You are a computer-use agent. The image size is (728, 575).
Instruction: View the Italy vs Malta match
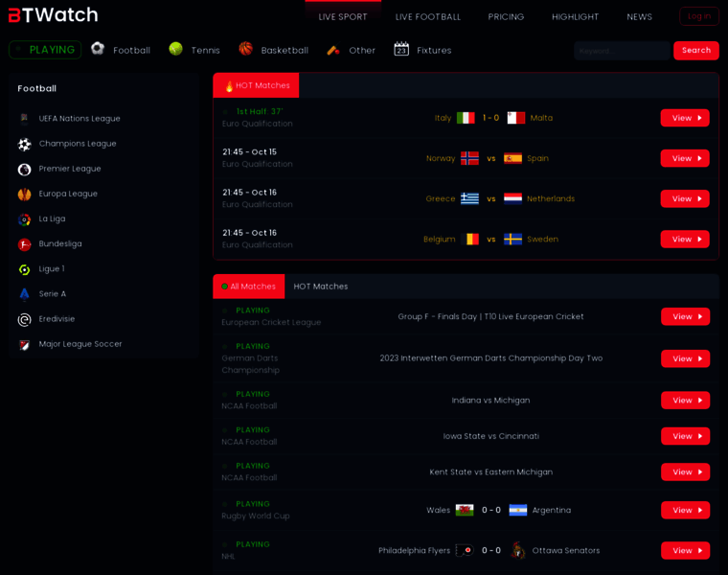click(685, 118)
